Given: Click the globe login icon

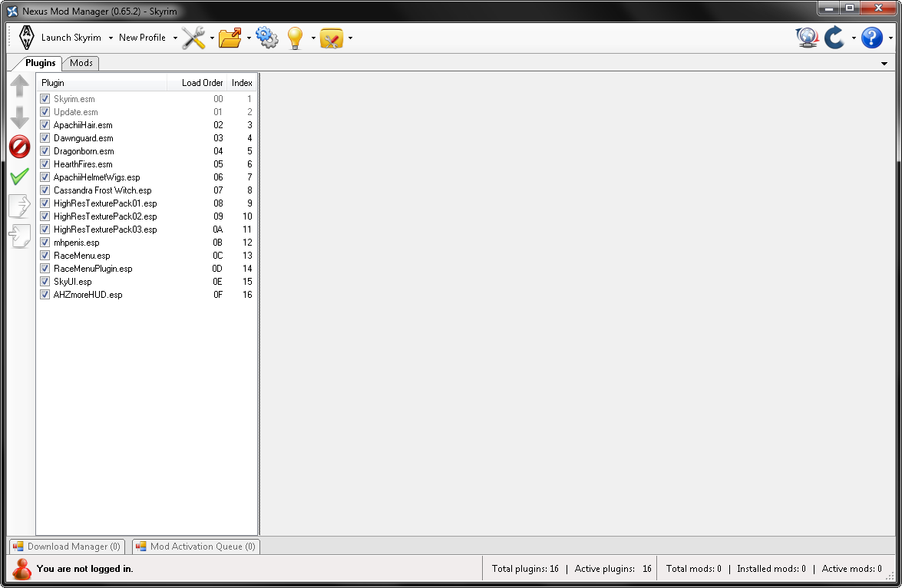Looking at the screenshot, I should (807, 38).
